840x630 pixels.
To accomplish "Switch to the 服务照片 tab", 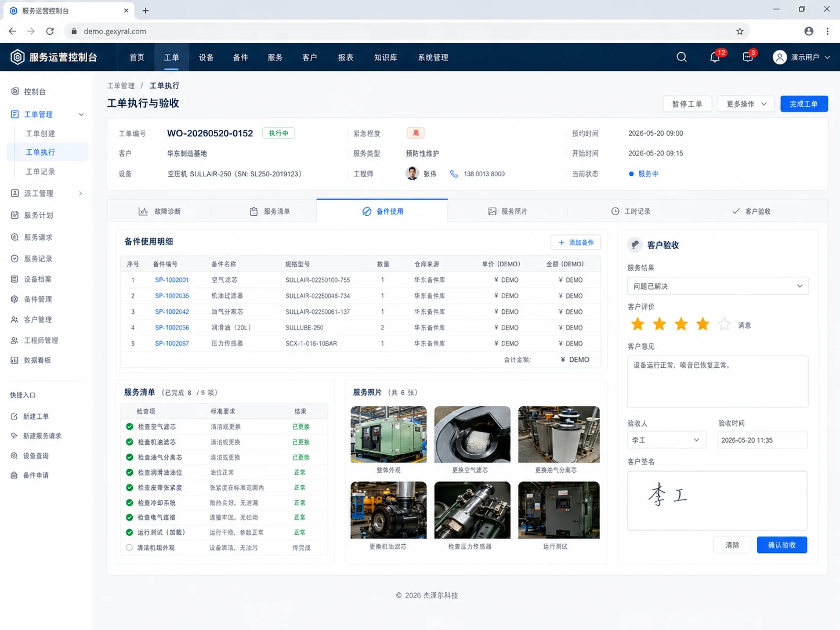I will (x=508, y=211).
